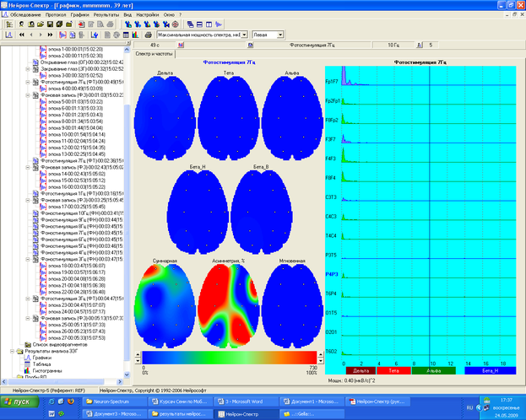This screenshot has width=526, height=420.
Task: Open the Протокол menu
Action: tap(56, 14)
